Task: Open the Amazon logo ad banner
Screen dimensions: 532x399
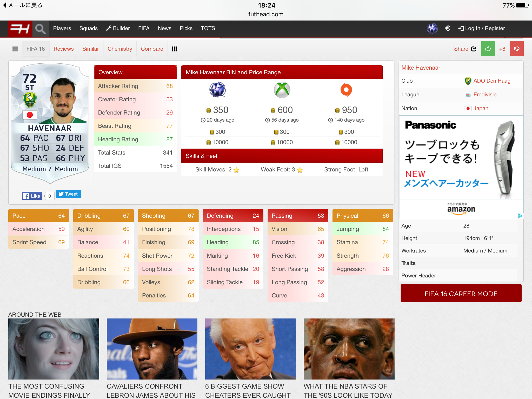Action: (461, 209)
